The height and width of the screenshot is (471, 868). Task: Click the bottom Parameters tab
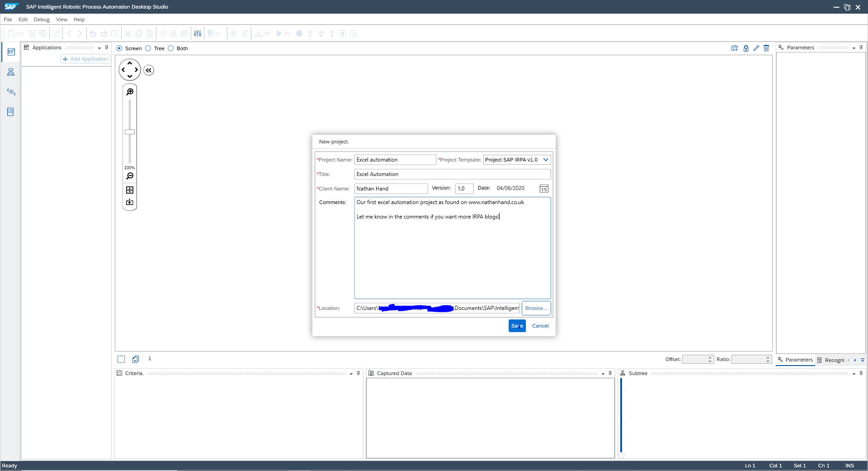tap(795, 360)
